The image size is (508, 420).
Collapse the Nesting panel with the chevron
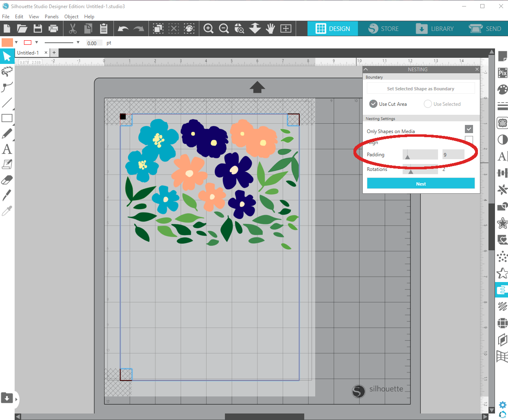[x=366, y=70]
